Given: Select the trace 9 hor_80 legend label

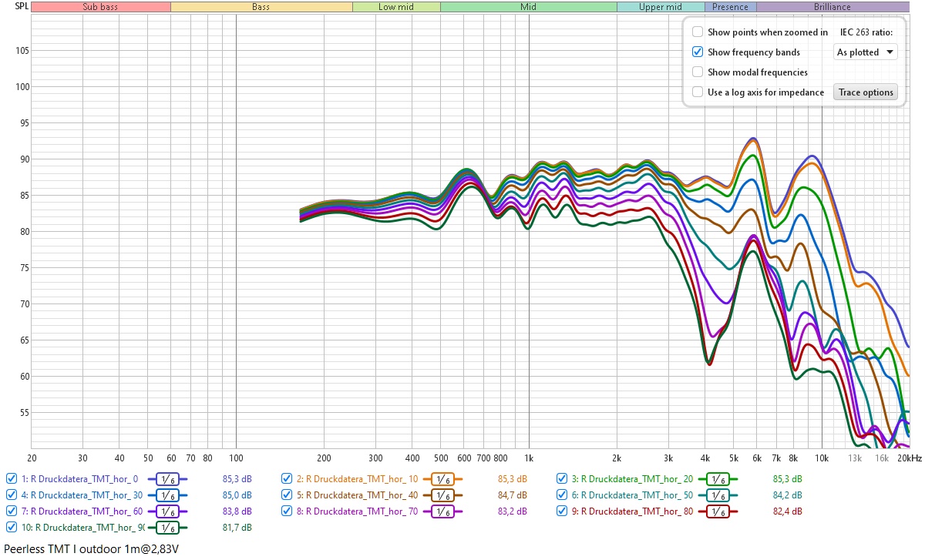Looking at the screenshot, I should [x=624, y=511].
